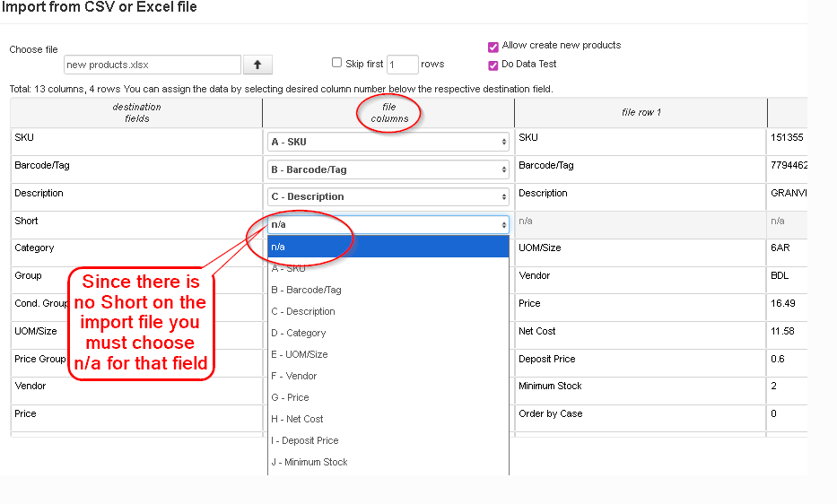Choose 'D - Category' from the list
This screenshot has width=837, height=504.
click(x=299, y=333)
